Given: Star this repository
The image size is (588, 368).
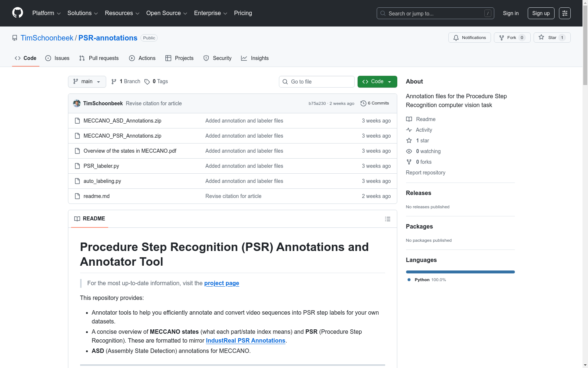Looking at the screenshot, I should pyautogui.click(x=552, y=38).
